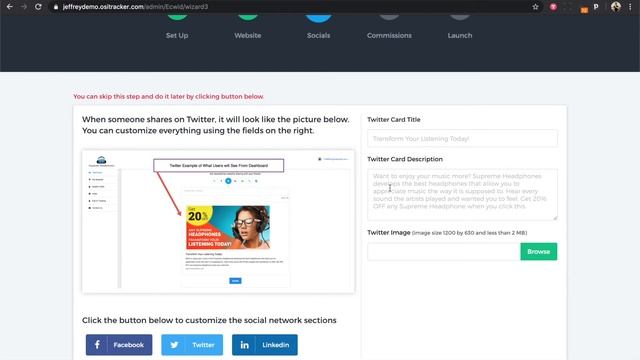Customize the Twitter section button
The width and height of the screenshot is (640, 360).
[192, 344]
